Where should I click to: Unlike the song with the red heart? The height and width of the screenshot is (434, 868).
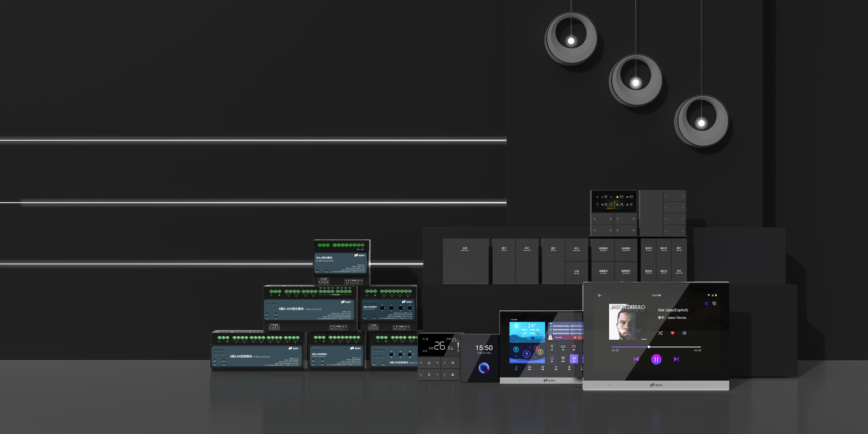[x=672, y=333]
